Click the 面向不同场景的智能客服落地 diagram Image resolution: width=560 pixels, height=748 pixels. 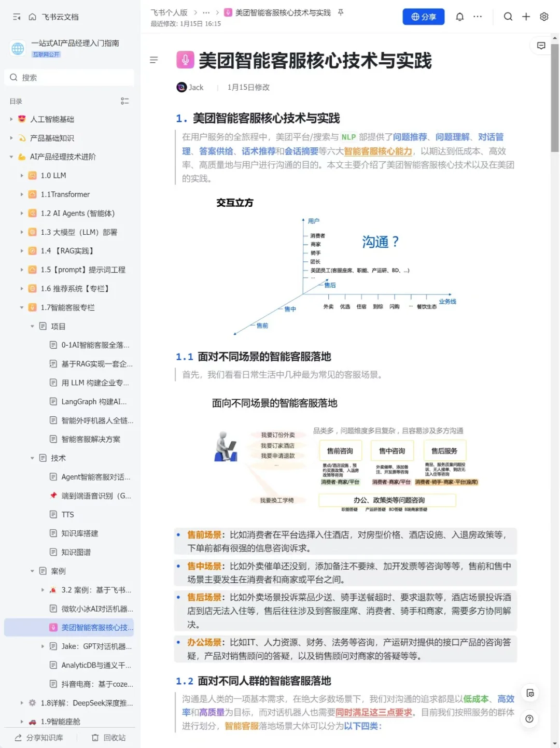click(x=345, y=455)
